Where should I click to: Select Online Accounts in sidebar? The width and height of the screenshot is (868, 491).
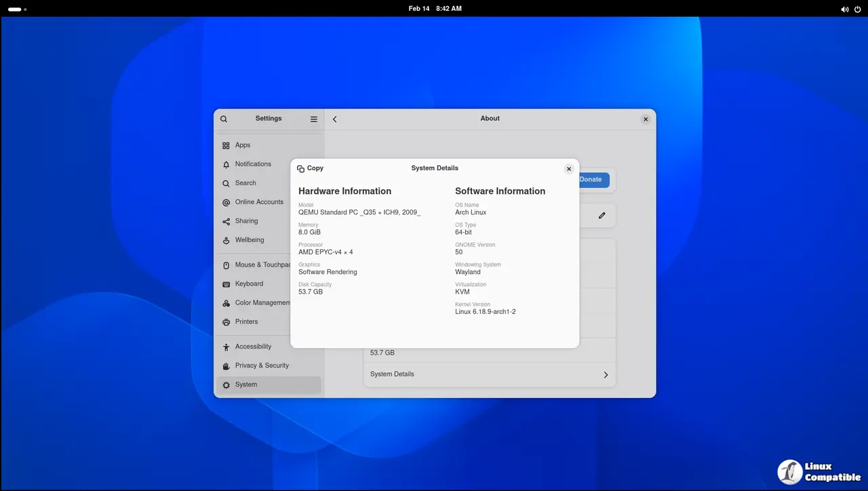(x=259, y=202)
